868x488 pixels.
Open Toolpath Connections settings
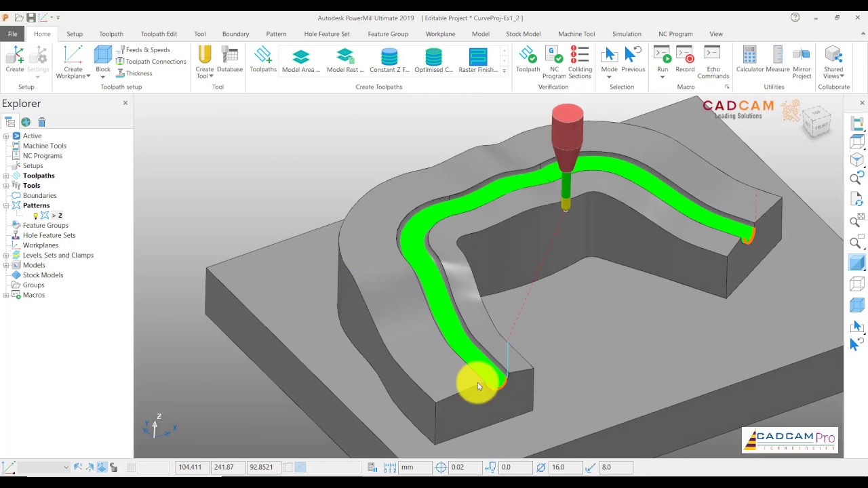point(151,62)
